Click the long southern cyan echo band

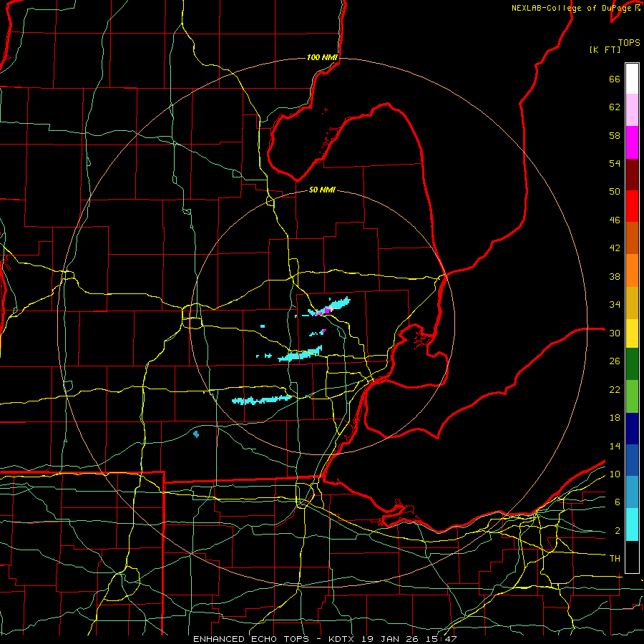point(262,399)
